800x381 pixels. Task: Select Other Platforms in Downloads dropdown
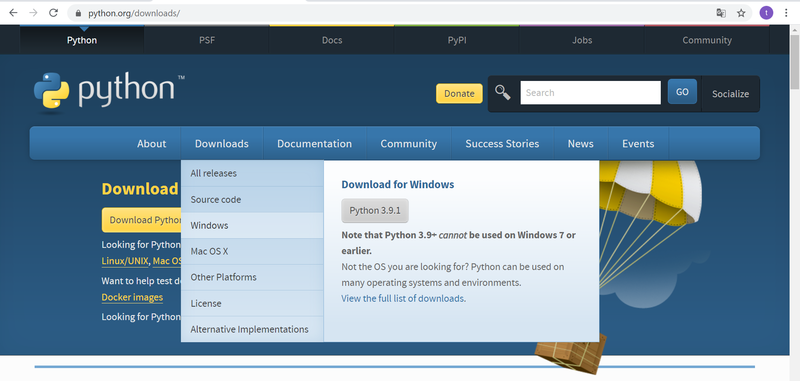252,277
